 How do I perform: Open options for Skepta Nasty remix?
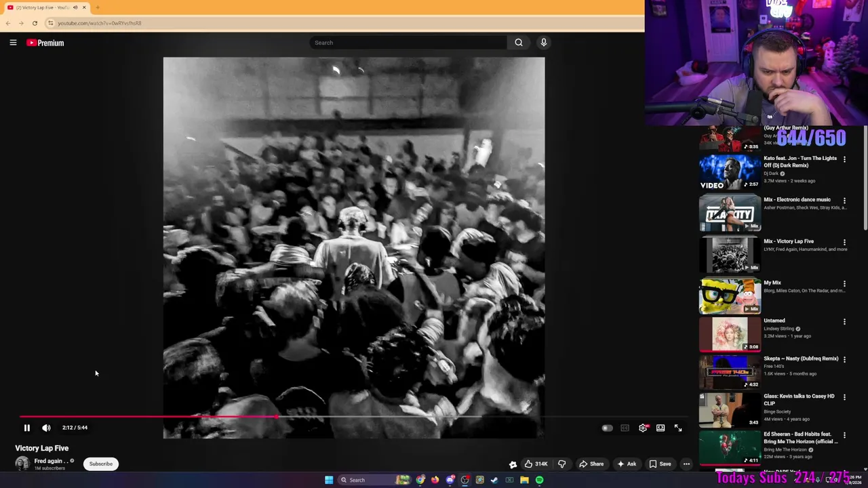[844, 359]
